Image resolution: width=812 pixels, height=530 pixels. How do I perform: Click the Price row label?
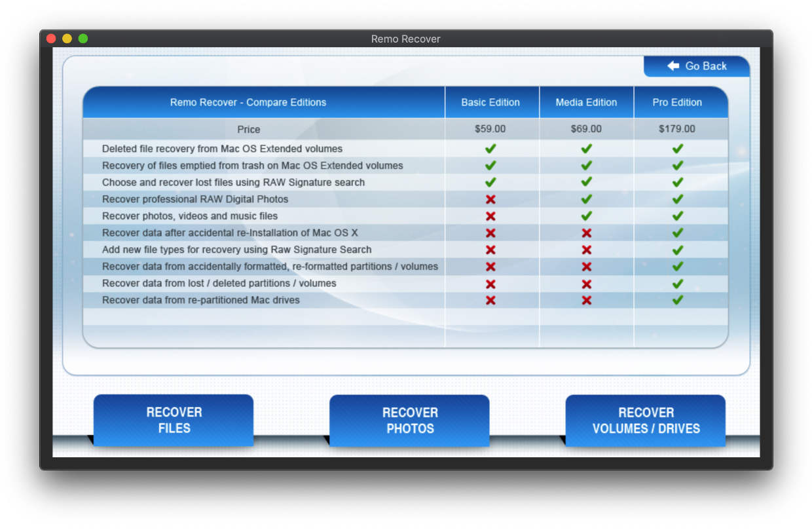(x=249, y=129)
